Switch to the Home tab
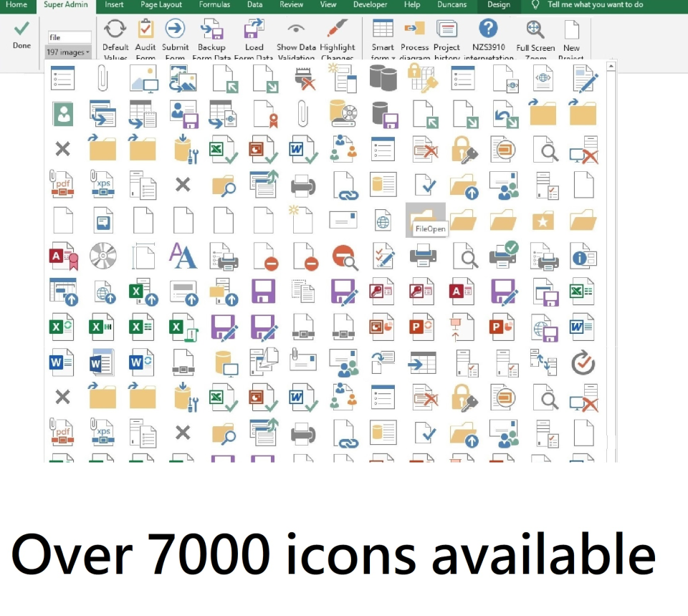This screenshot has height=616, width=688. [x=16, y=5]
